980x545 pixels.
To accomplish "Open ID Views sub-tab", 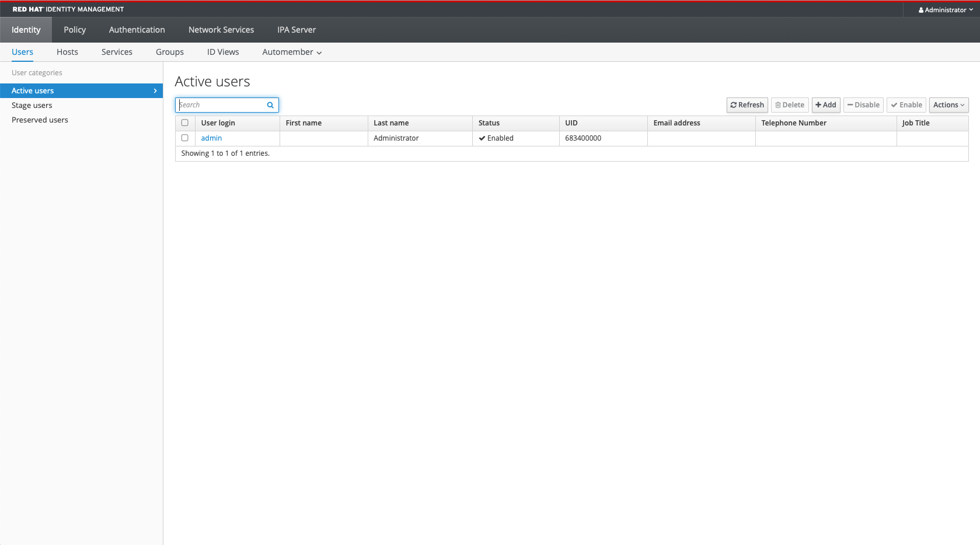I will [x=223, y=52].
